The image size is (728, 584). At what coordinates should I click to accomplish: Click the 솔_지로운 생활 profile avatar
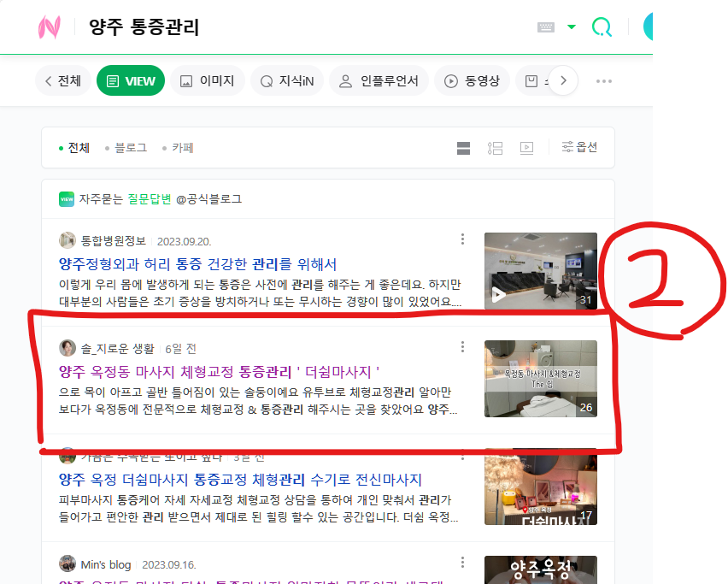[68, 348]
